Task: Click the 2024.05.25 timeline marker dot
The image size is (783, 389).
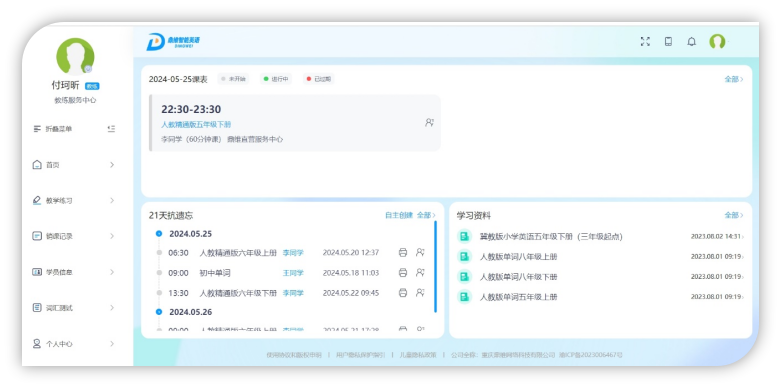Action: pos(159,234)
